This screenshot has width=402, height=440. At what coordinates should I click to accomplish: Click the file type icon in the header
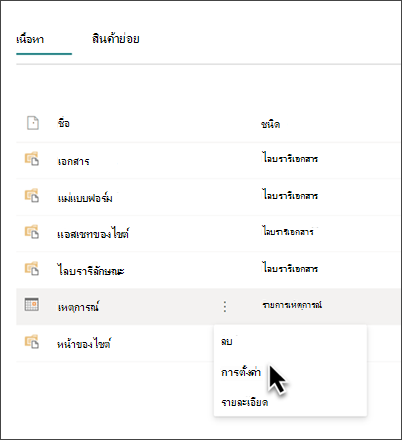click(33, 123)
